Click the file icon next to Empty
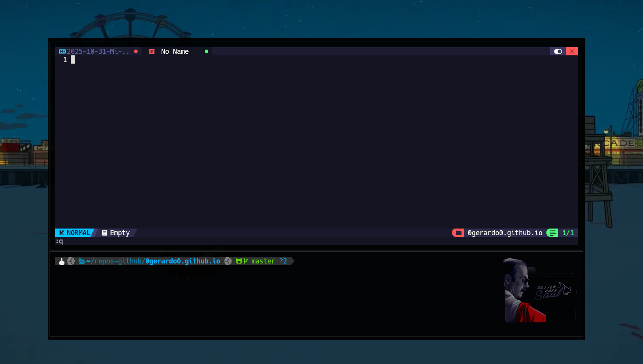 pyautogui.click(x=105, y=233)
